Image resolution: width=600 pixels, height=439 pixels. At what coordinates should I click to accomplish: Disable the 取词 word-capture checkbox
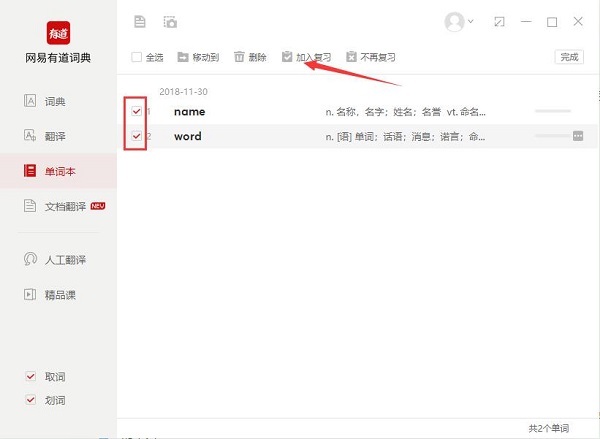tap(31, 377)
